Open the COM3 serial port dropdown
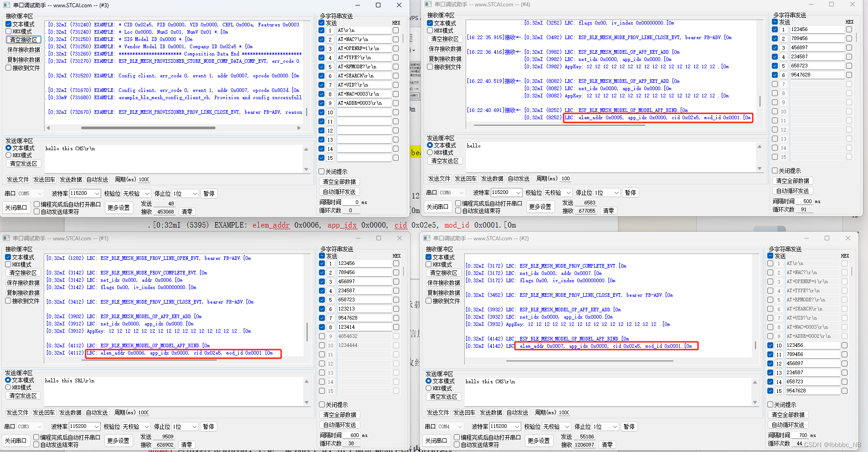The image size is (868, 452). pos(30,427)
